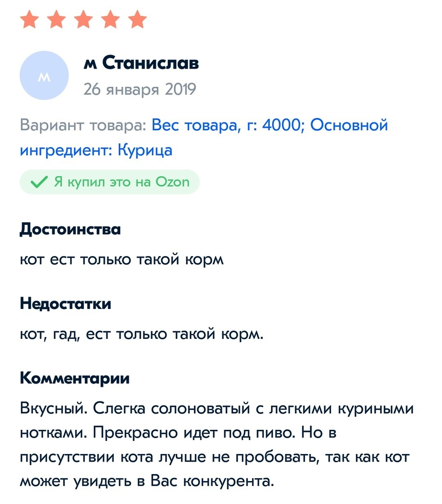Click the round avatar with letter м
The height and width of the screenshot is (504, 442).
click(x=44, y=76)
